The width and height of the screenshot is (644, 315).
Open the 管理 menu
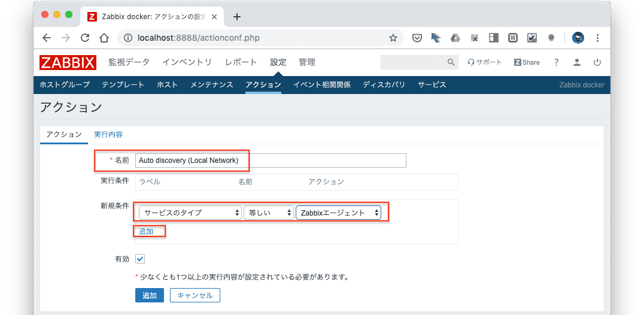coord(307,62)
